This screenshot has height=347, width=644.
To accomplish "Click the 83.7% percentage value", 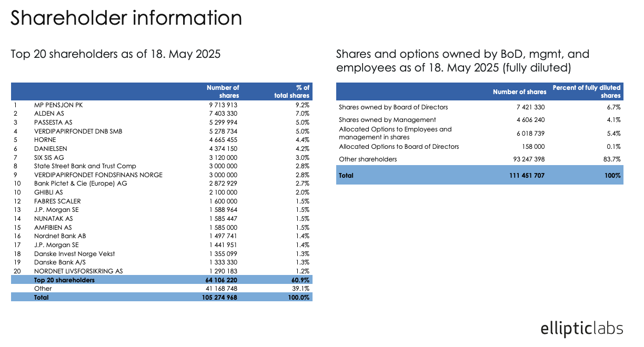I will (x=612, y=159).
